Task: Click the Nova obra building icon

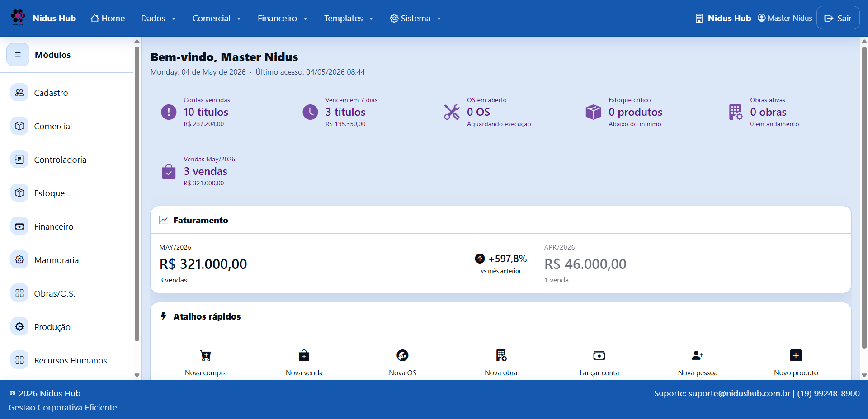Action: tap(501, 355)
